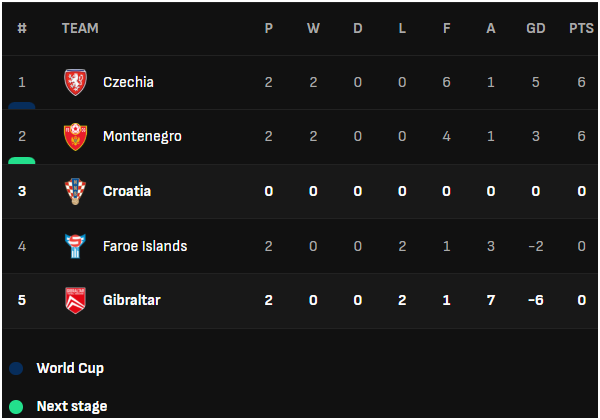This screenshot has height=420, width=600.
Task: Select the Faroe Islands crest
Action: (75, 246)
